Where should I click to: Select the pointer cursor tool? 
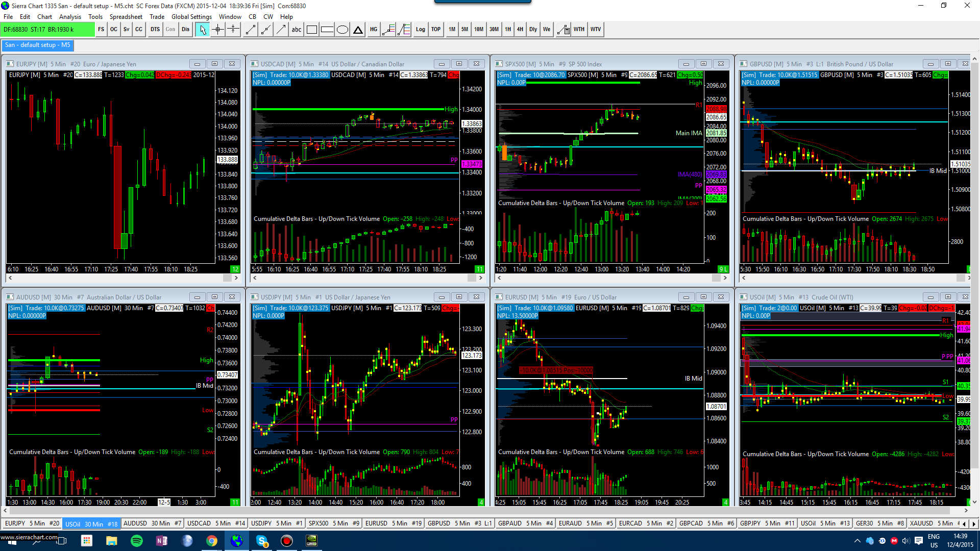pos(203,30)
